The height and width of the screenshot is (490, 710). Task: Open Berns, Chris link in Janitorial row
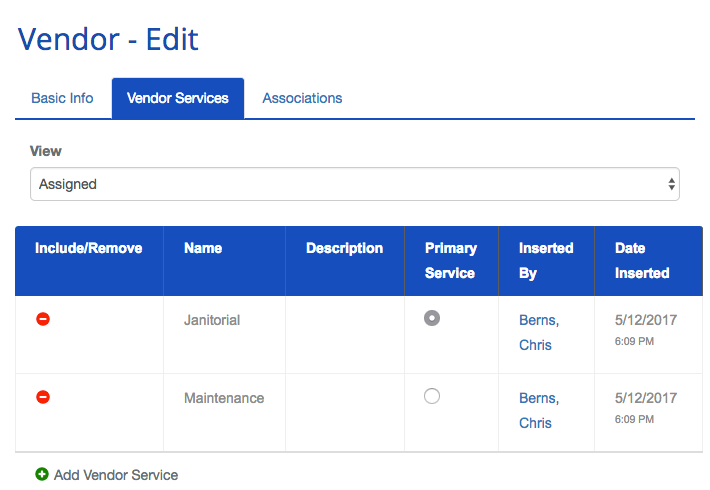click(x=538, y=332)
